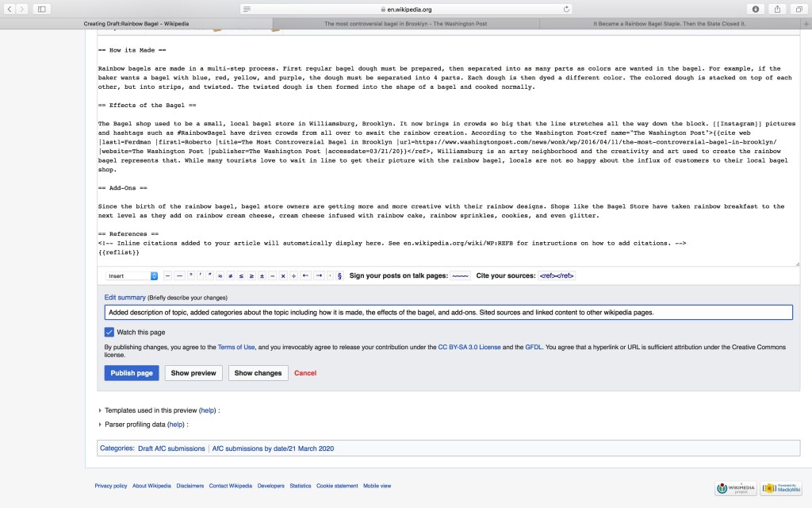This screenshot has height=508, width=812.
Task: Click the Publish page button
Action: 132,373
